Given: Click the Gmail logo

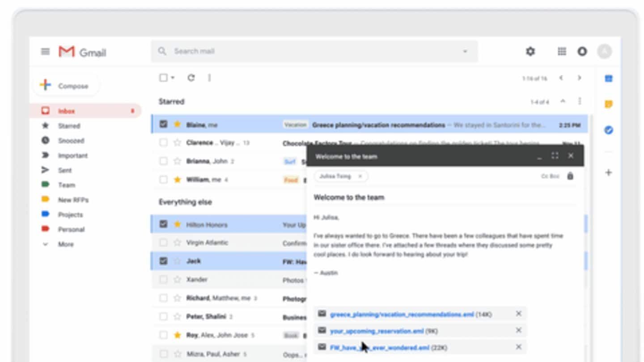Looking at the screenshot, I should tap(82, 52).
